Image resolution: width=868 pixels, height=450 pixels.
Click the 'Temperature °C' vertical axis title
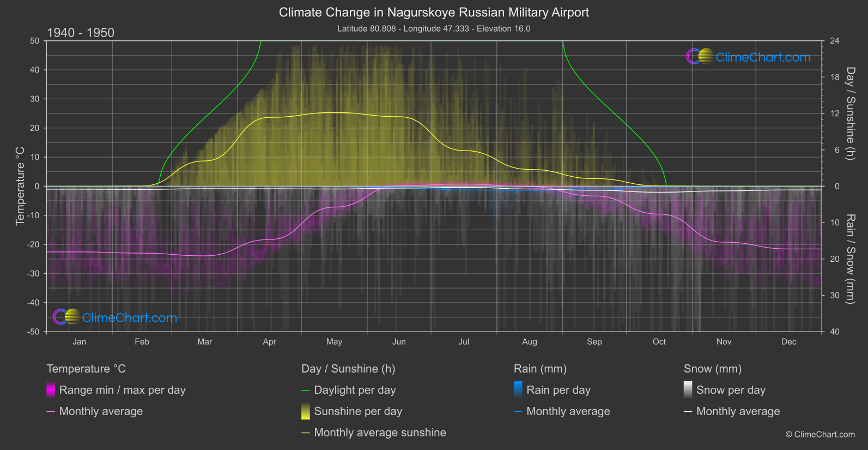tap(20, 186)
